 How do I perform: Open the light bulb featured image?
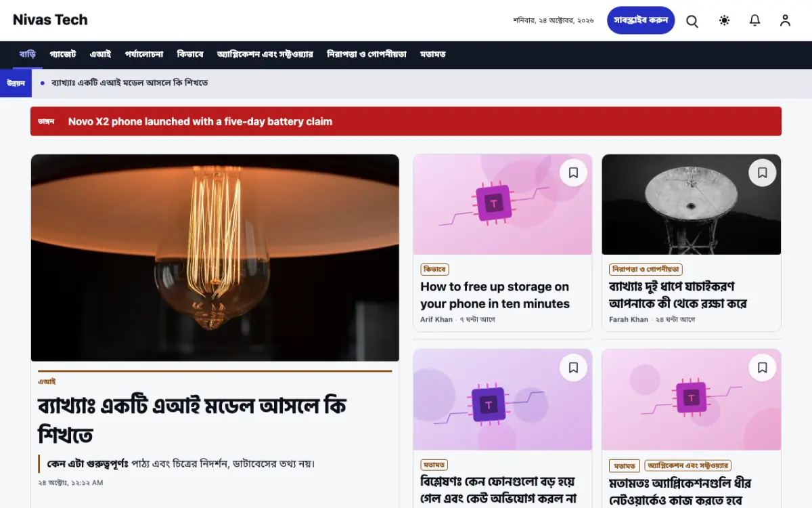click(x=215, y=258)
